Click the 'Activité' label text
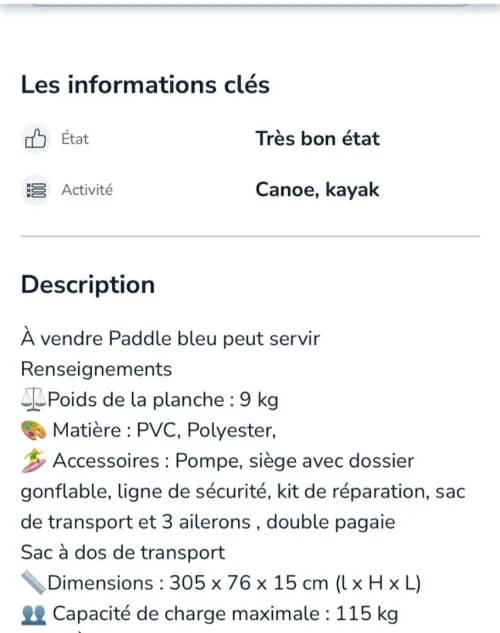Screen dimensions: 500x633 [87, 190]
